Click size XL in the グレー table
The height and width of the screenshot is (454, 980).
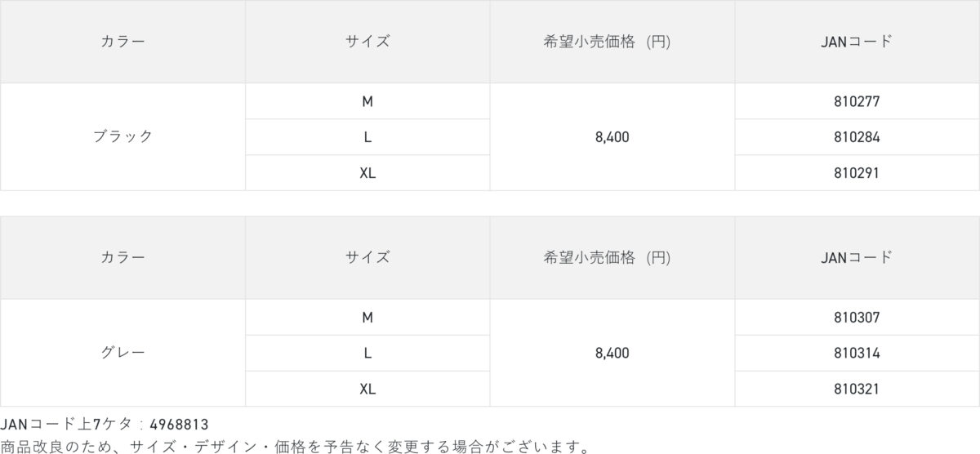pyautogui.click(x=367, y=389)
